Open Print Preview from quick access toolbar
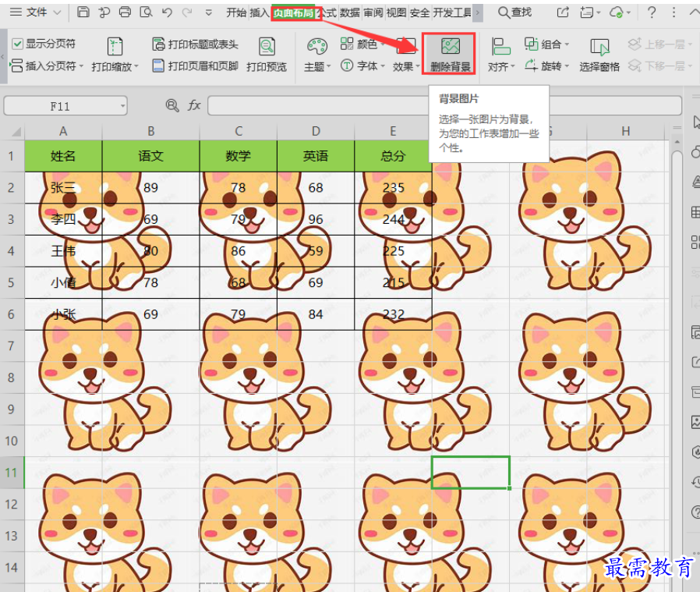 pos(146,12)
